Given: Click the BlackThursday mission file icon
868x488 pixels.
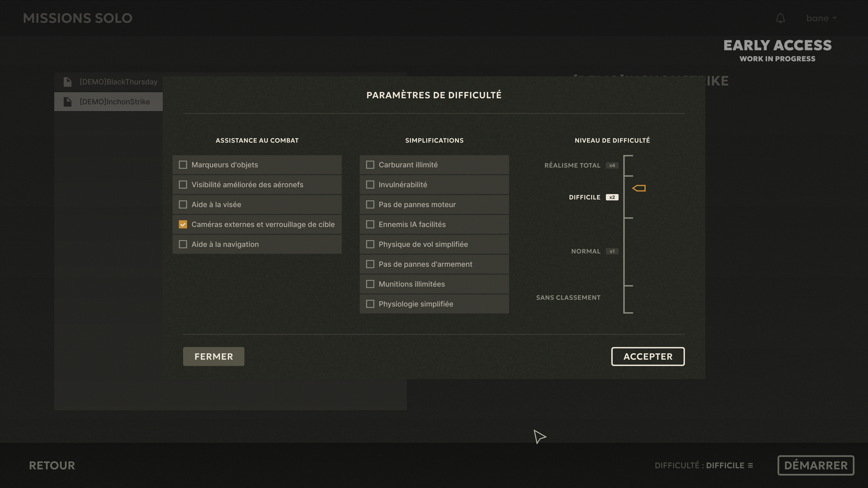Looking at the screenshot, I should pos(67,82).
